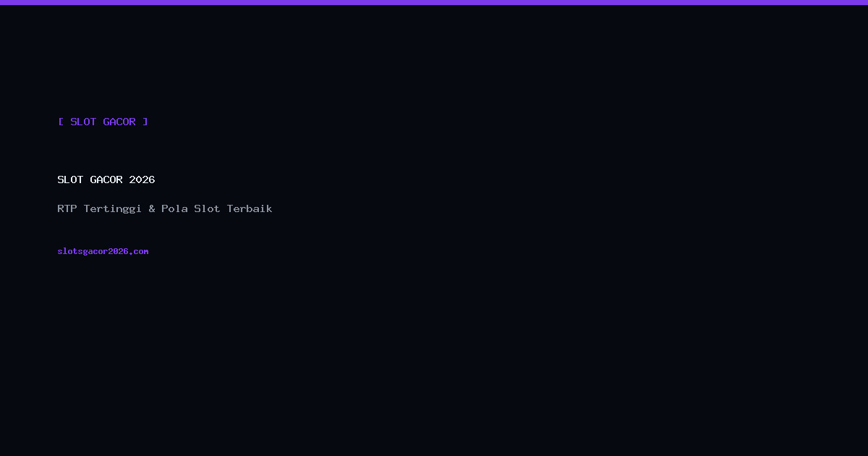Click the word Terbaik in subtitle
This screenshot has height=456, width=868.
(250, 208)
